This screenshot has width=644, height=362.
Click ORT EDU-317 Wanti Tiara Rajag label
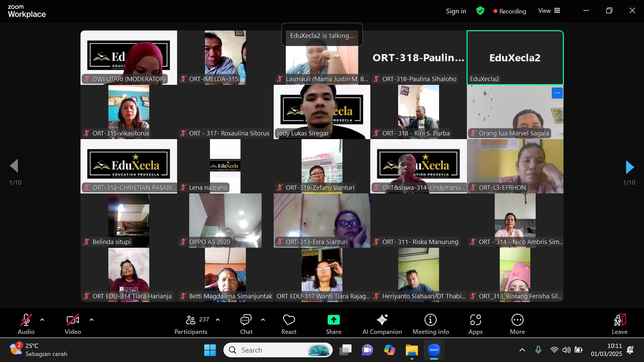coord(323,296)
